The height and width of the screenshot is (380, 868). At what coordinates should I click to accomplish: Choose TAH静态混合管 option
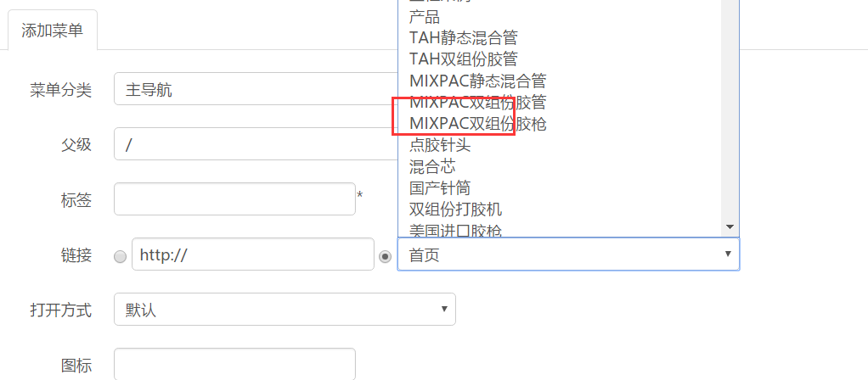coord(559,37)
